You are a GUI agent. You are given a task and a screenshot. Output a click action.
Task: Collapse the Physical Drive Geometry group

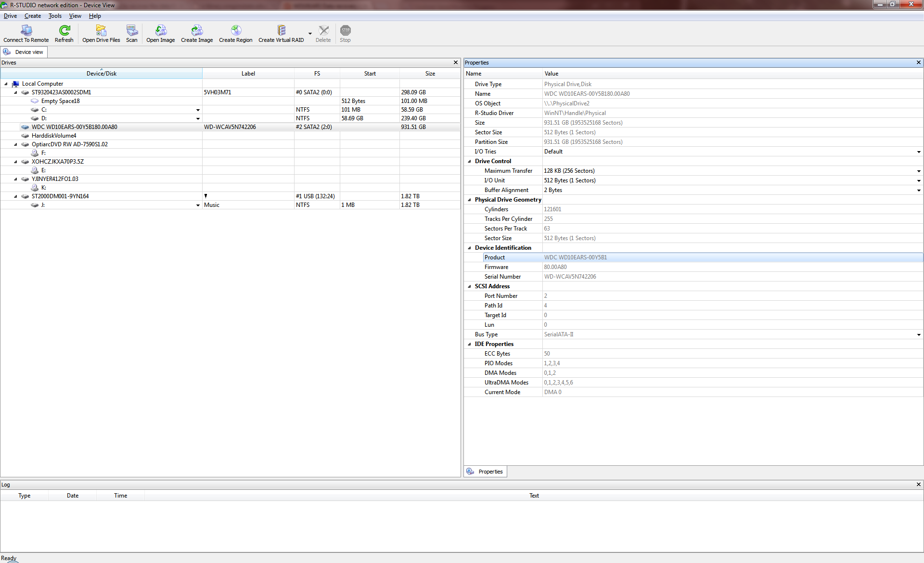click(470, 200)
